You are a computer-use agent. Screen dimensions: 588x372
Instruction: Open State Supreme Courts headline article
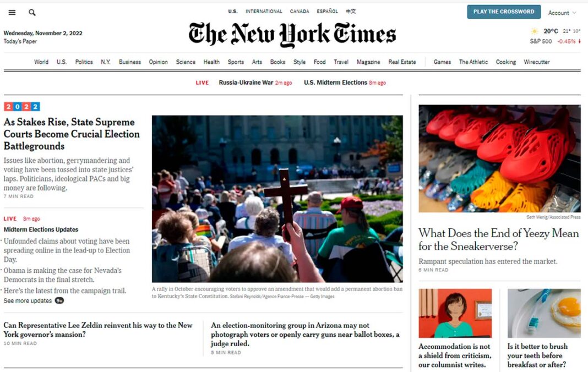pos(72,134)
